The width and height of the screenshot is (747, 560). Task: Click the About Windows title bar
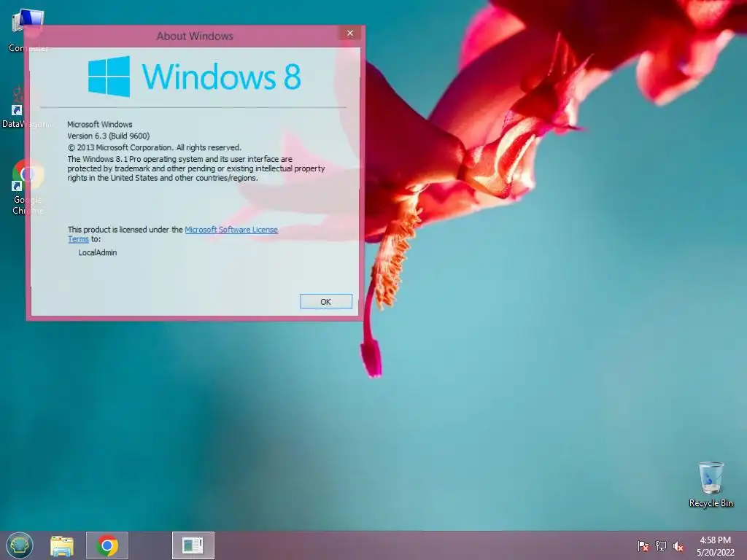point(195,36)
